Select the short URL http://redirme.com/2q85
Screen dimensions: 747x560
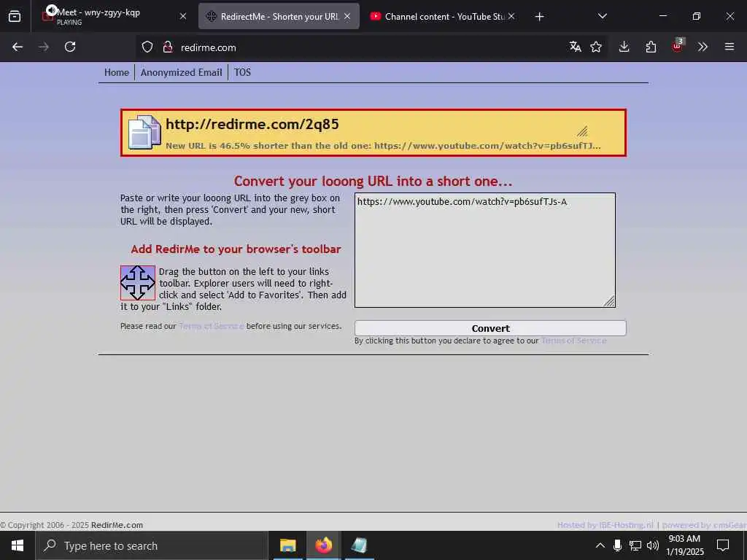click(252, 124)
